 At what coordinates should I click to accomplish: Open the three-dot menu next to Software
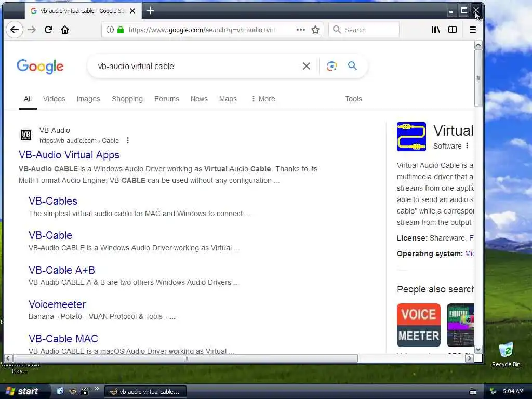[467, 145]
